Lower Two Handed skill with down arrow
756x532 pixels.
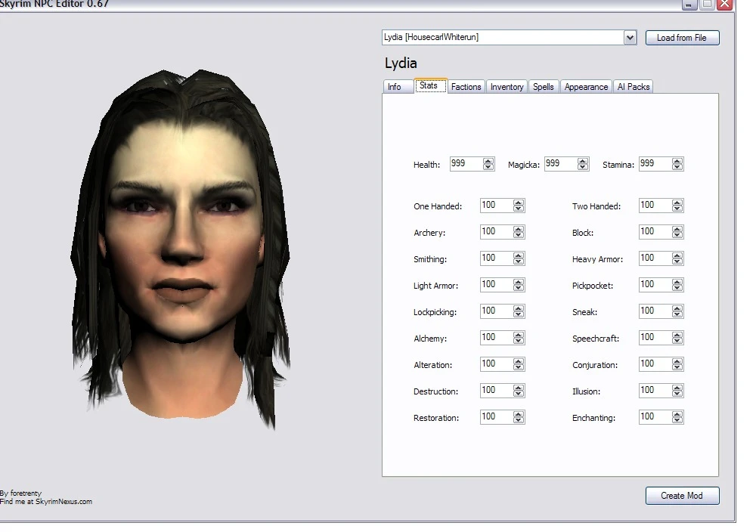pos(677,209)
